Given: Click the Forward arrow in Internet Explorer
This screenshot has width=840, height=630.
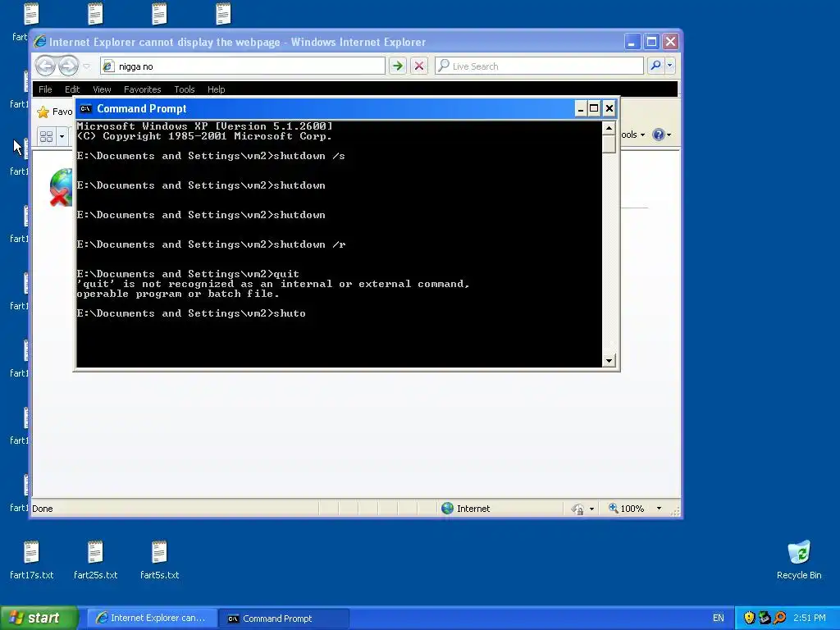Looking at the screenshot, I should tap(69, 66).
